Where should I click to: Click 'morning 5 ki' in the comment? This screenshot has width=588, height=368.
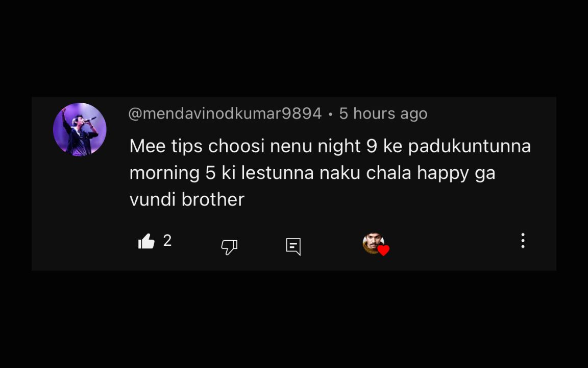(182, 173)
